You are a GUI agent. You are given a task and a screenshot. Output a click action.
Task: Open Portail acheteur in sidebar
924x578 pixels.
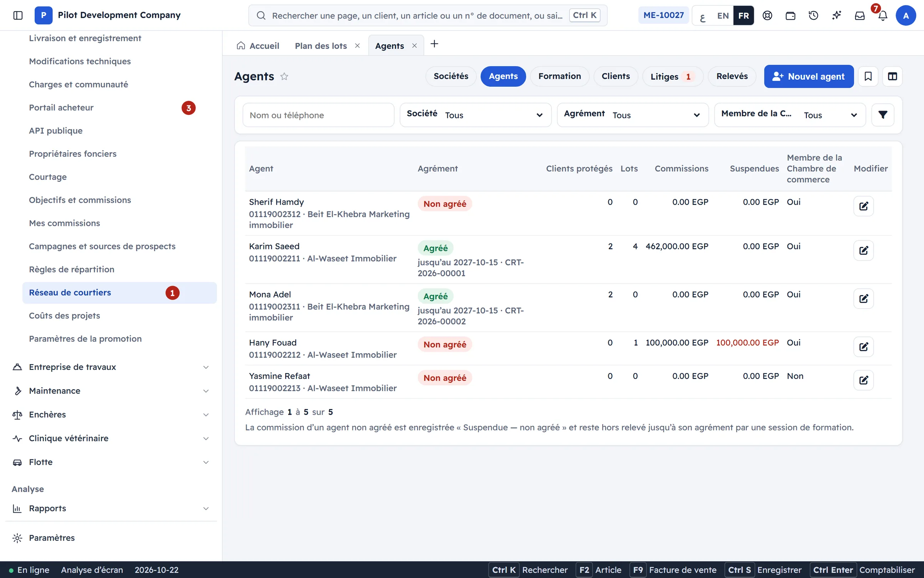[x=119, y=108]
